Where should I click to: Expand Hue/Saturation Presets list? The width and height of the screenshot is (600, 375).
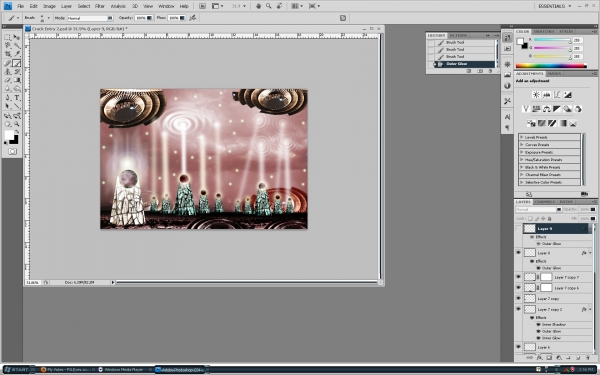pos(522,160)
